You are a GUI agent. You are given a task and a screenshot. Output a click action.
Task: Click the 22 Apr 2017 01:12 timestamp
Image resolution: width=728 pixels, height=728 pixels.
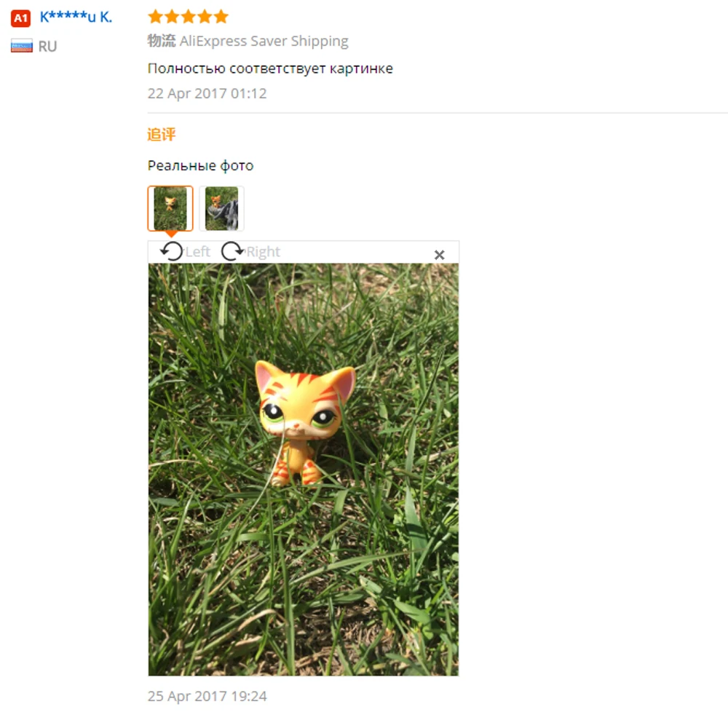pos(207,93)
